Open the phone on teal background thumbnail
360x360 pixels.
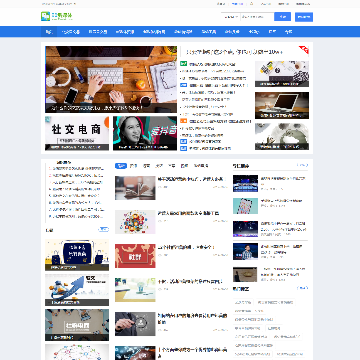click(245, 206)
